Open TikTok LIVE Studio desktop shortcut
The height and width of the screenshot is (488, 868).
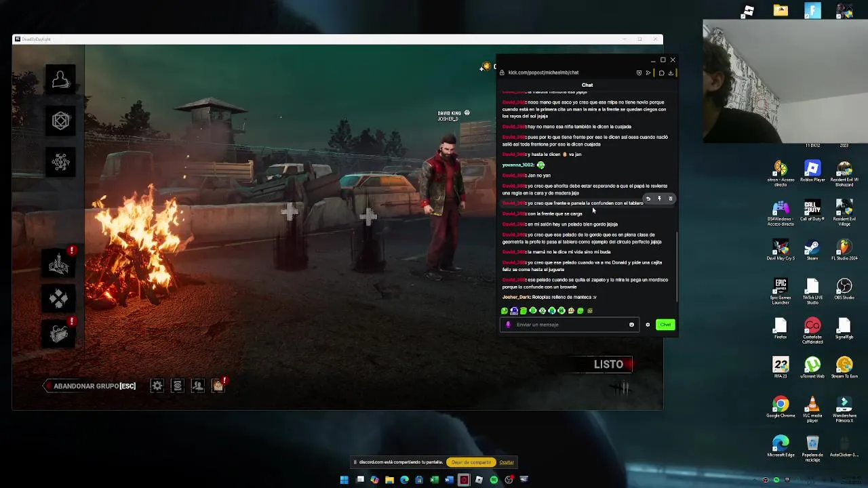click(x=812, y=291)
